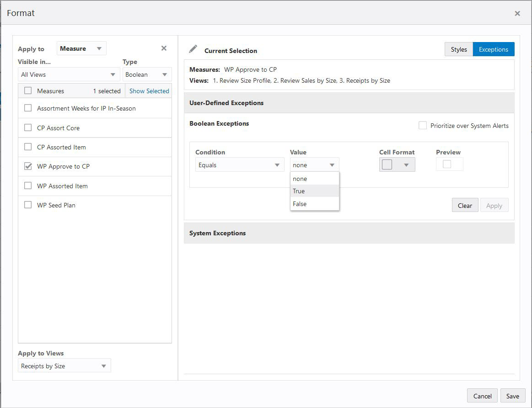
Task: Click the Cell Format color swatch
Action: 387,164
